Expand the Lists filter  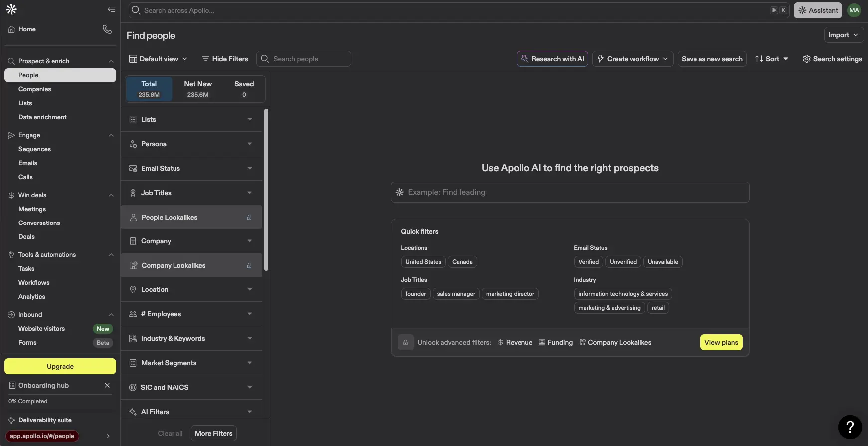(191, 119)
